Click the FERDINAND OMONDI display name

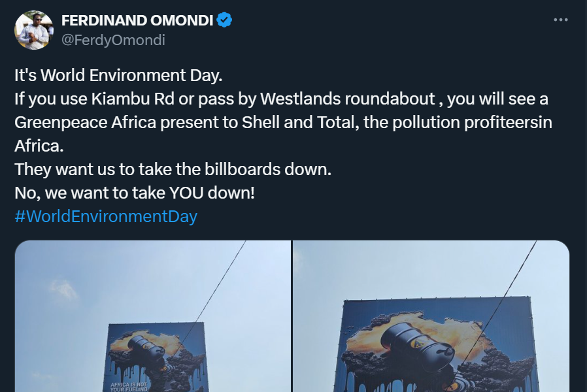click(137, 20)
